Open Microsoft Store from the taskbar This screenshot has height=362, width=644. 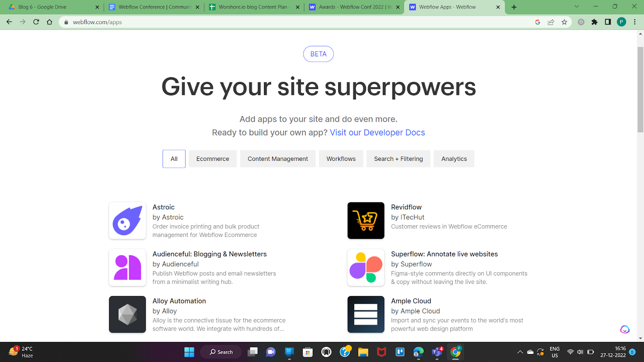point(308,352)
